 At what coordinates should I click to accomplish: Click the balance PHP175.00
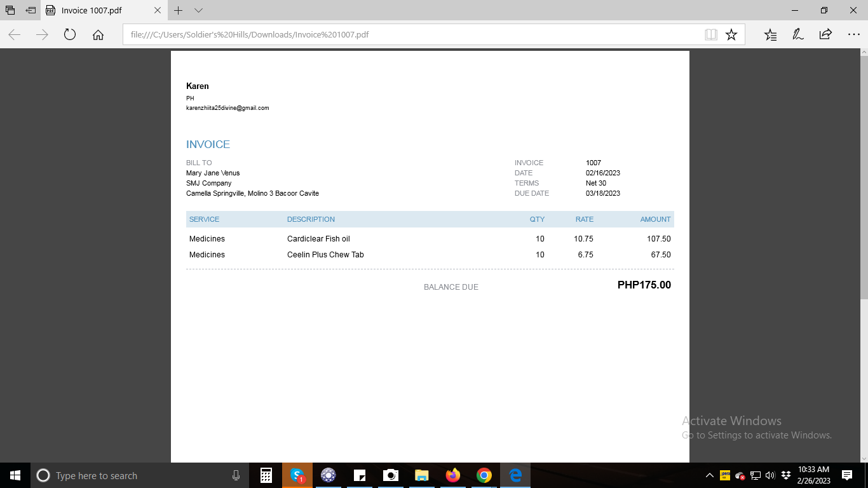pyautogui.click(x=644, y=285)
